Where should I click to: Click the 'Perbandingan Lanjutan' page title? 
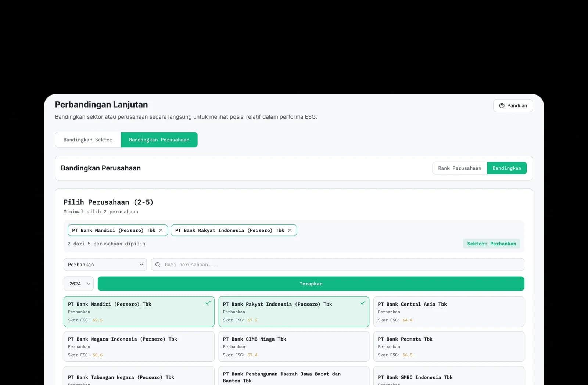101,105
